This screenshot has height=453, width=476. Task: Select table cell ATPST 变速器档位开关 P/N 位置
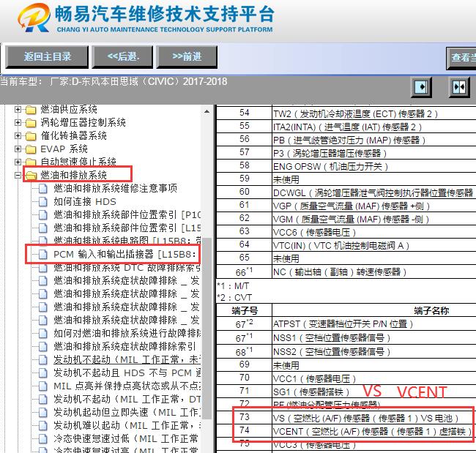click(x=374, y=324)
